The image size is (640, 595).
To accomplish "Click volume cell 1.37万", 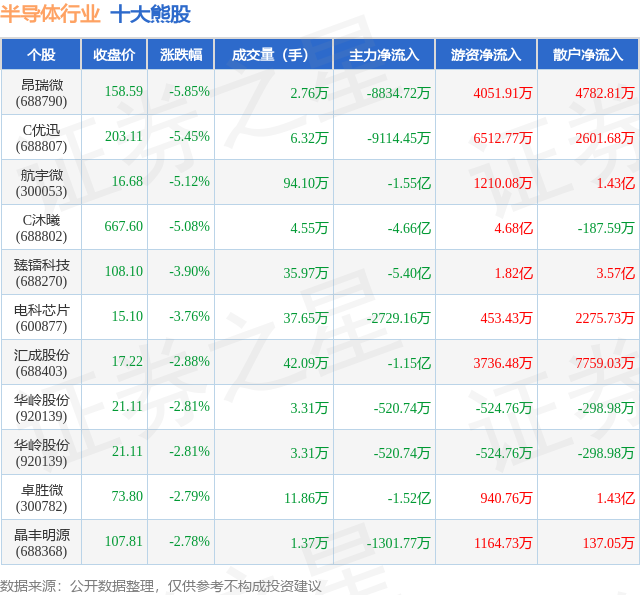I will (309, 543).
